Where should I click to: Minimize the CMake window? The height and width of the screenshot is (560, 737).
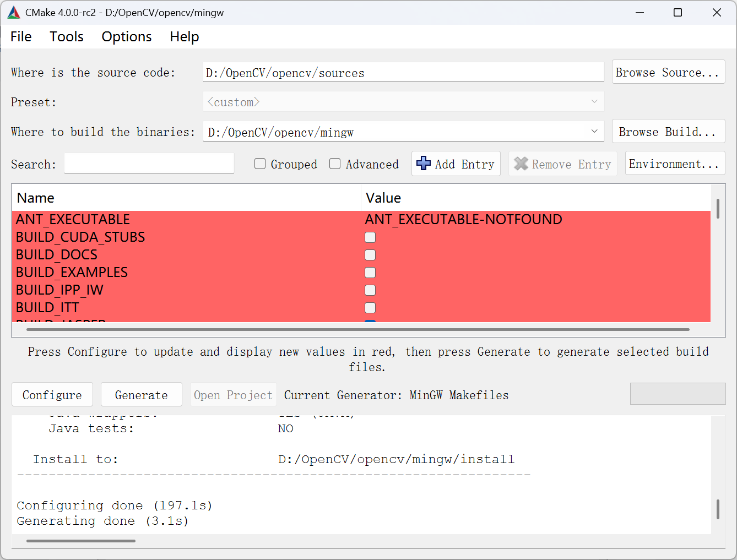pyautogui.click(x=640, y=12)
